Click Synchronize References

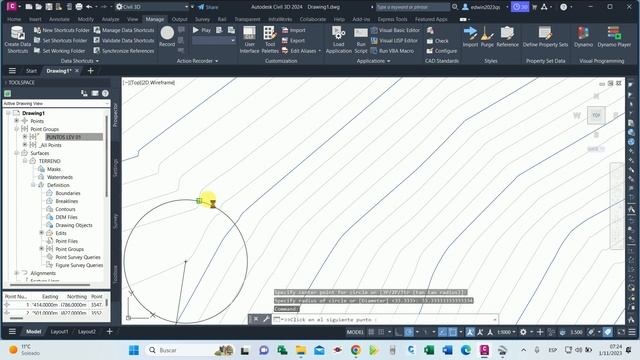tap(124, 51)
